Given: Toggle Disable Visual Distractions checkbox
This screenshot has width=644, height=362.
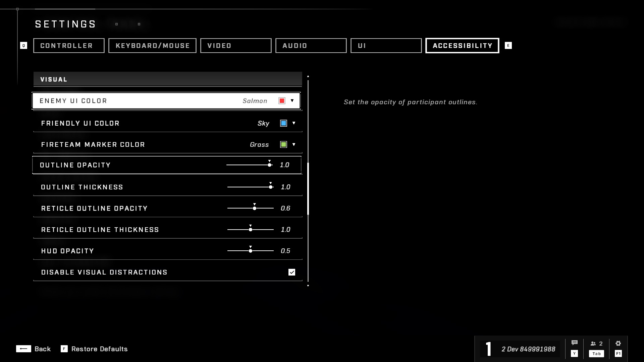Looking at the screenshot, I should (x=292, y=271).
